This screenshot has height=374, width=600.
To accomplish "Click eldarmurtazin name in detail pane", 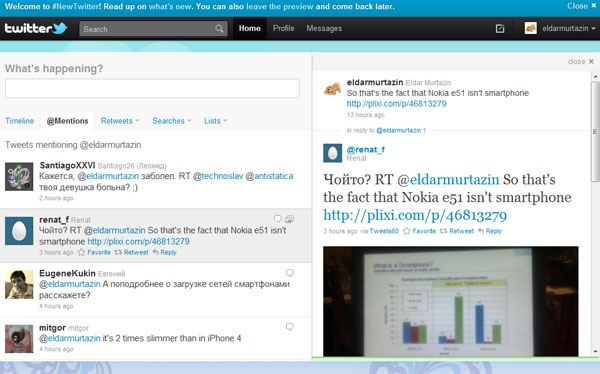I will pyautogui.click(x=375, y=82).
